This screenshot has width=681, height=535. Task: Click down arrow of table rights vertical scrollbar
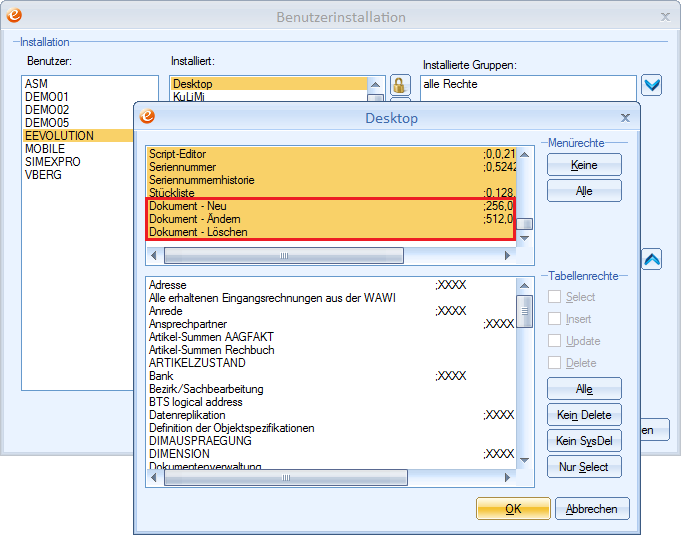point(524,460)
